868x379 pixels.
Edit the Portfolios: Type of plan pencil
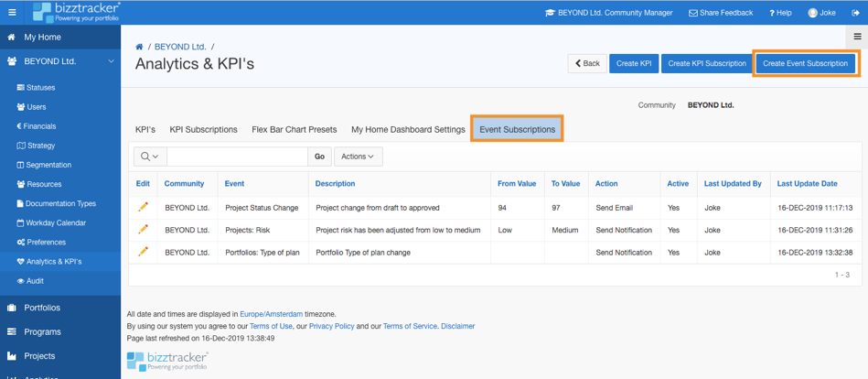144,252
